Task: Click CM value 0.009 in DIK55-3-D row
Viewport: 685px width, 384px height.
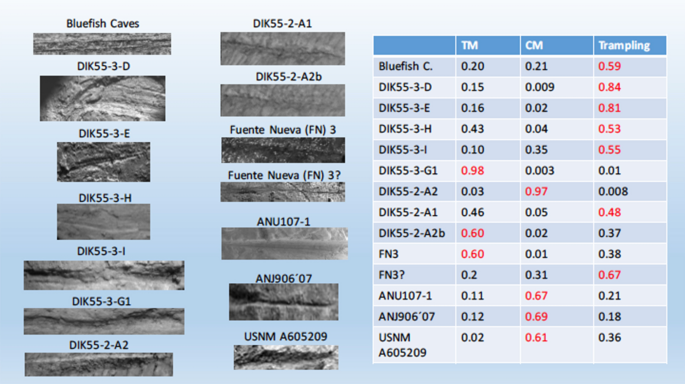Action: [540, 87]
